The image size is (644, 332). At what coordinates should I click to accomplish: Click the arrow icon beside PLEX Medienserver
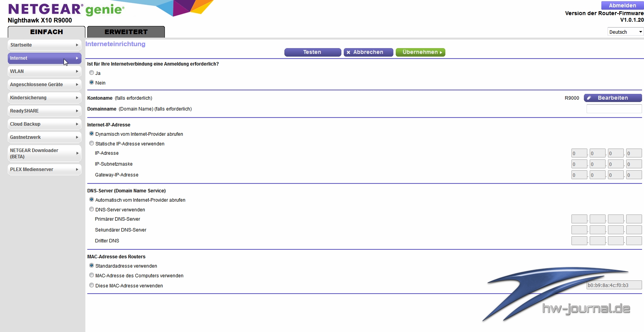(x=77, y=169)
